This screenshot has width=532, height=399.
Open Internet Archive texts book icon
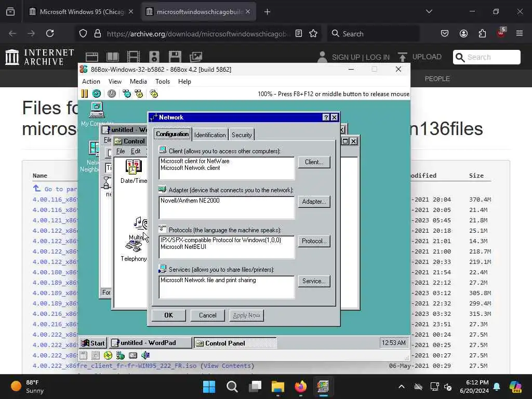coord(113,57)
